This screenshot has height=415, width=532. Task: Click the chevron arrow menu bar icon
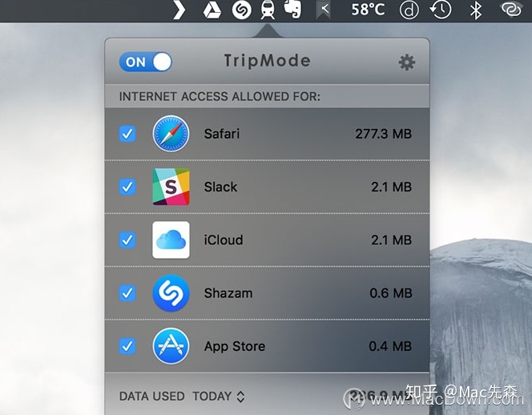pos(179,10)
